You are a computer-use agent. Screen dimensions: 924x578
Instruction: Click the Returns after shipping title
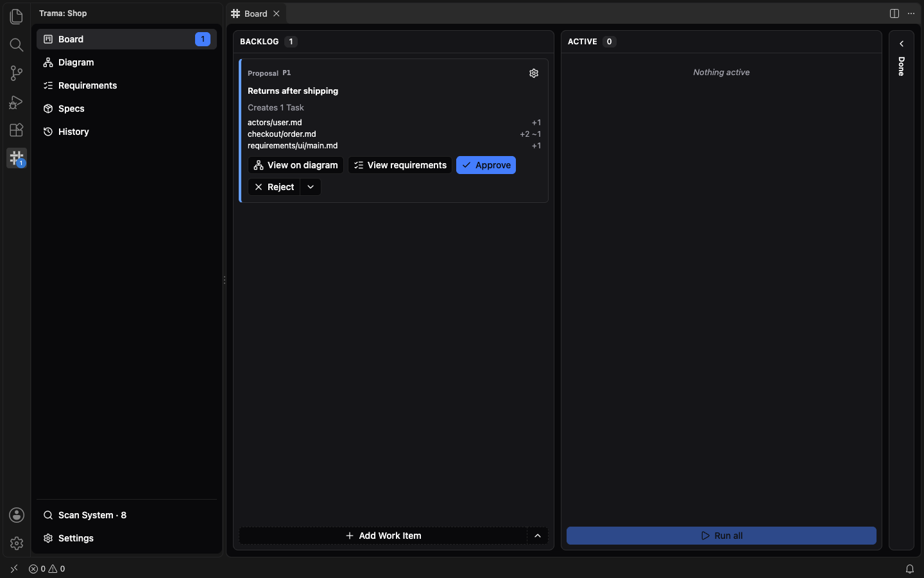[293, 91]
